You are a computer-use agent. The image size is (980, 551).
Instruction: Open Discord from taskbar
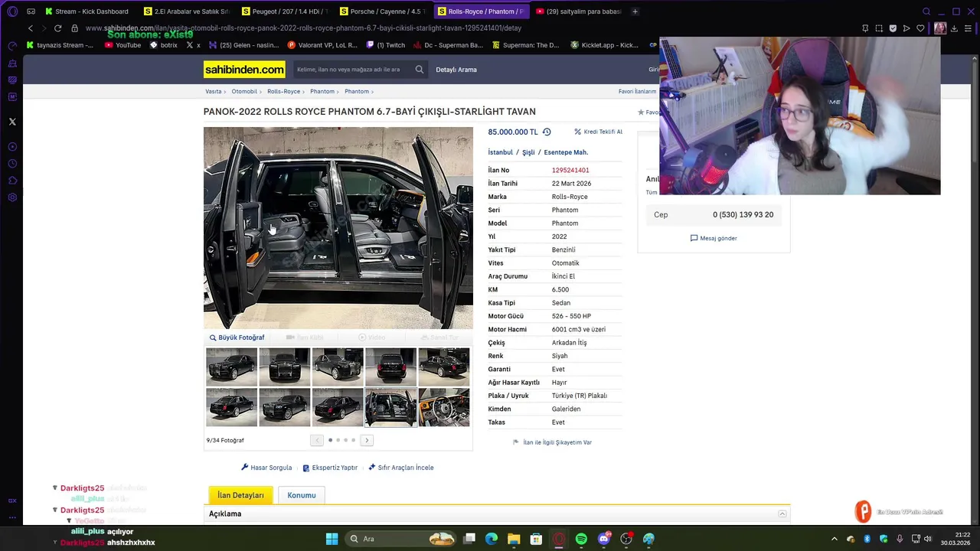(604, 539)
